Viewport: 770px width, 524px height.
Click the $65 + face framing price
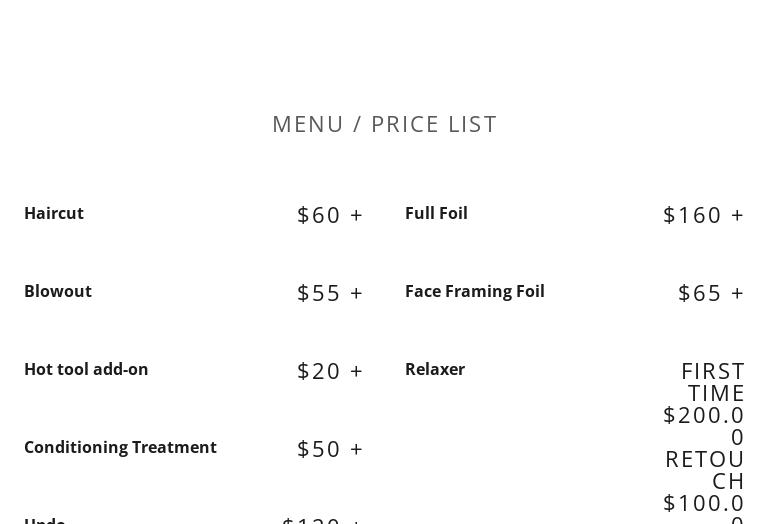(711, 292)
